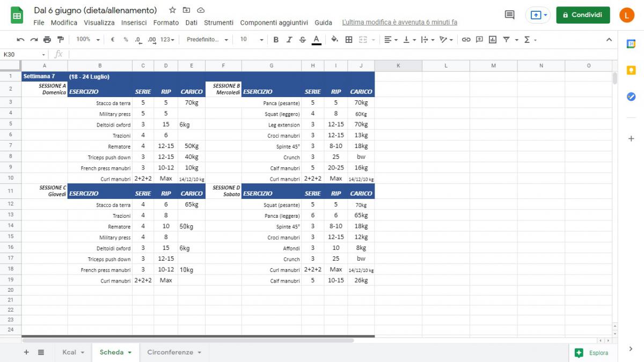The height and width of the screenshot is (362, 644).
Task: Open the Predefinito font dropdown
Action: (x=207, y=40)
